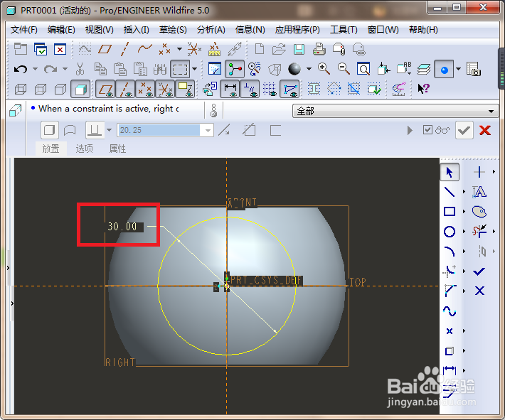Switch to the 选项 tab
Screen dimensions: 505x420
point(85,149)
